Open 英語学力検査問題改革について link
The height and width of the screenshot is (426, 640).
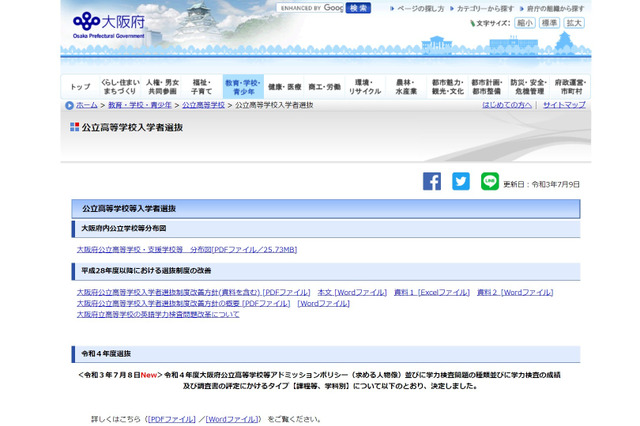tap(158, 314)
